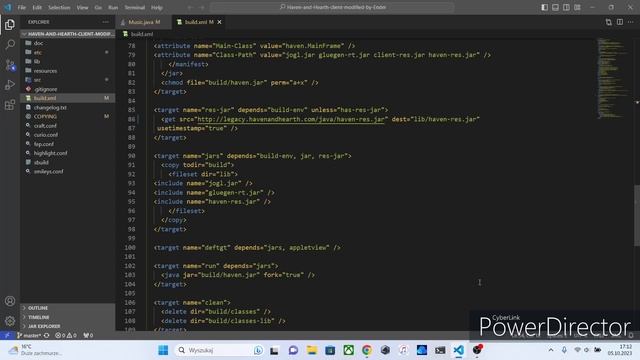The image size is (640, 360).
Task: Open Google Chrome from the taskbar
Action: 367,350
